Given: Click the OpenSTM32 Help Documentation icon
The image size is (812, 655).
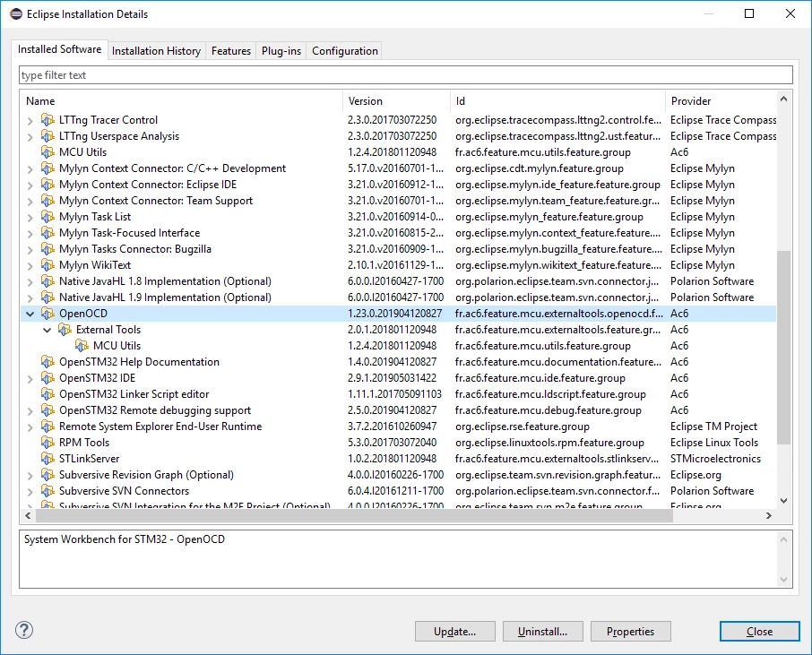Looking at the screenshot, I should coord(48,362).
